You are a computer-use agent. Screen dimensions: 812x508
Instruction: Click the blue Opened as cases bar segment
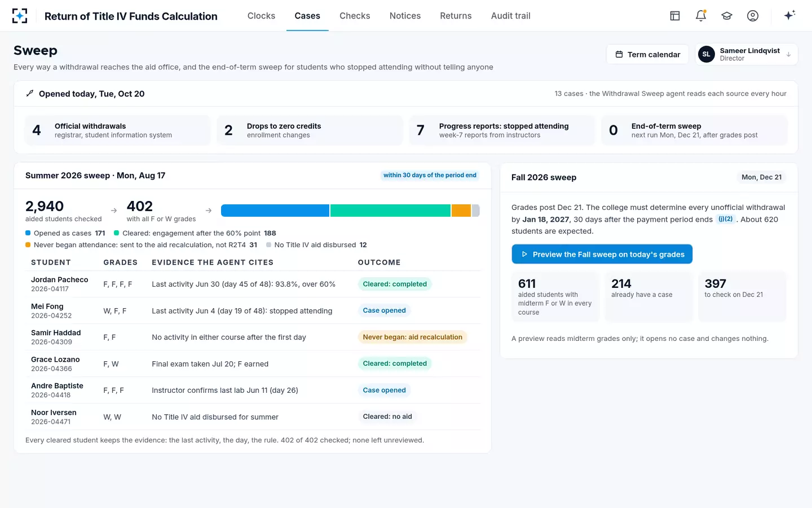click(275, 211)
